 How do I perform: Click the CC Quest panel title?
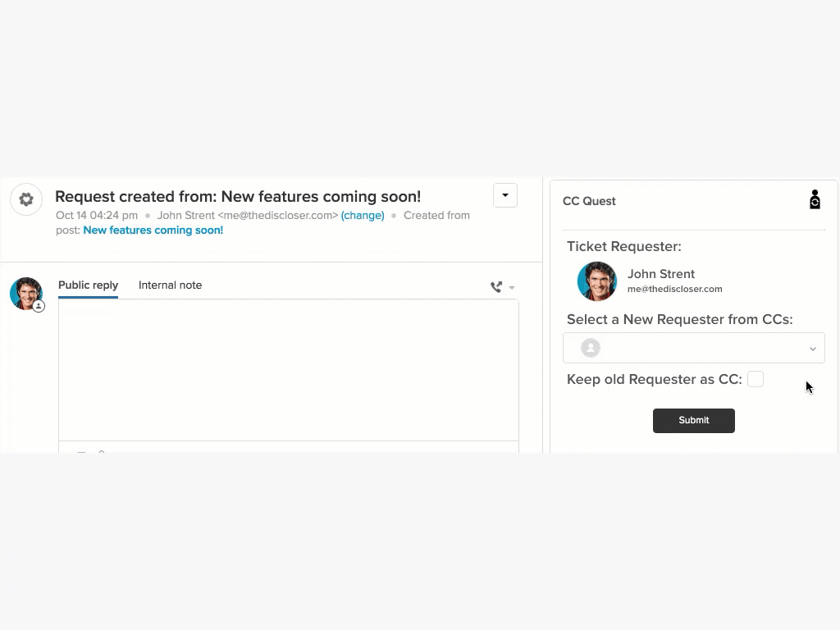coord(589,201)
